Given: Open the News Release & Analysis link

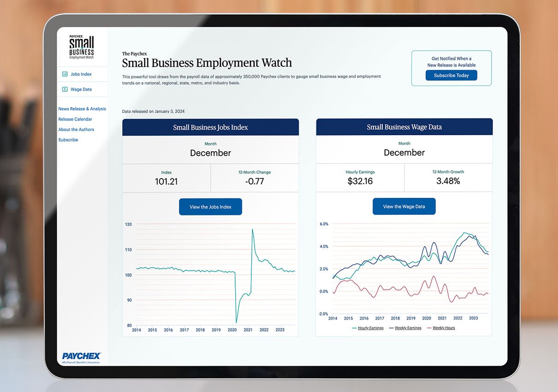Looking at the screenshot, I should (x=82, y=109).
